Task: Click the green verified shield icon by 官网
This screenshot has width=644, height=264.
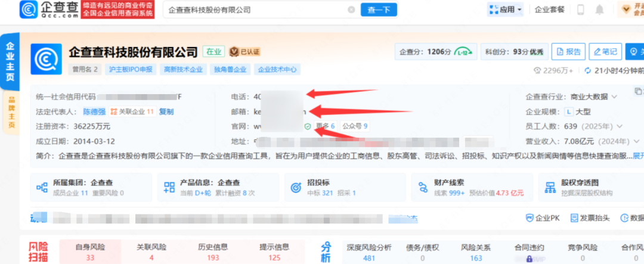Action: (307, 126)
